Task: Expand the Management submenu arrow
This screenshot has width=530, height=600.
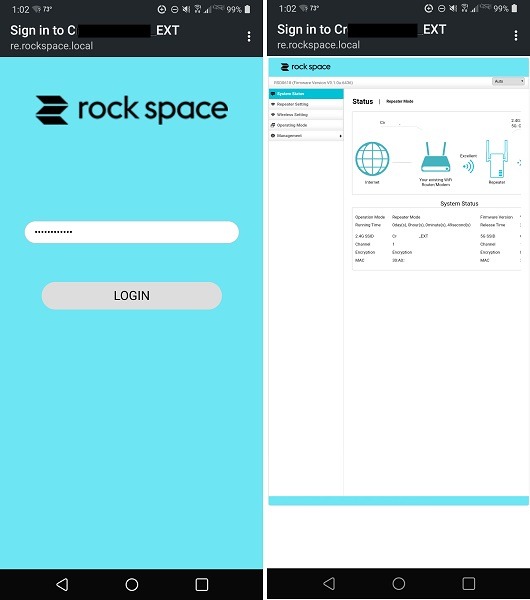Action: [341, 136]
